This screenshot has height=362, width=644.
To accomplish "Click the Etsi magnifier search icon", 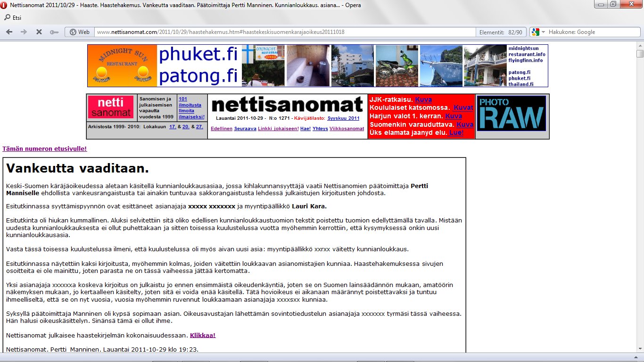I will coord(7,18).
